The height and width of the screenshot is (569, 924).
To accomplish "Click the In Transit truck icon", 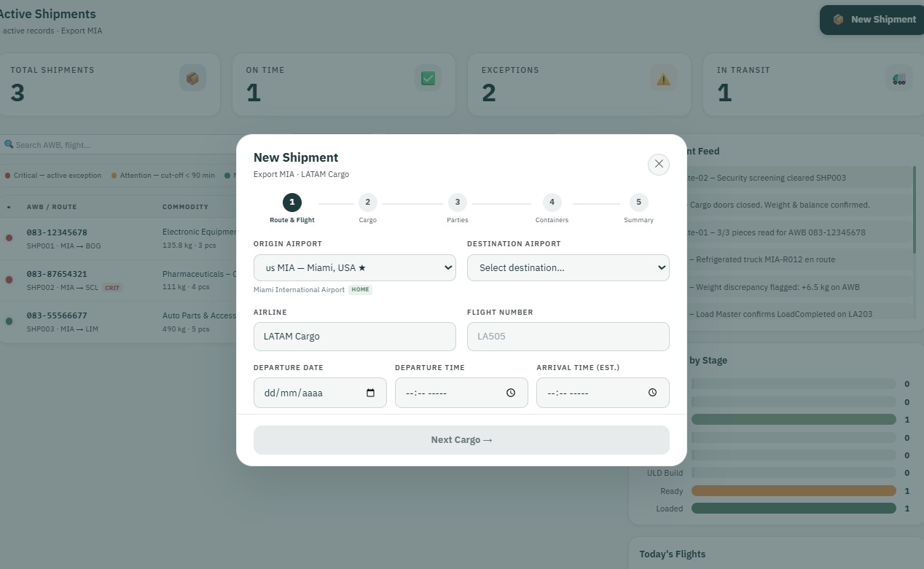I will pos(899,78).
